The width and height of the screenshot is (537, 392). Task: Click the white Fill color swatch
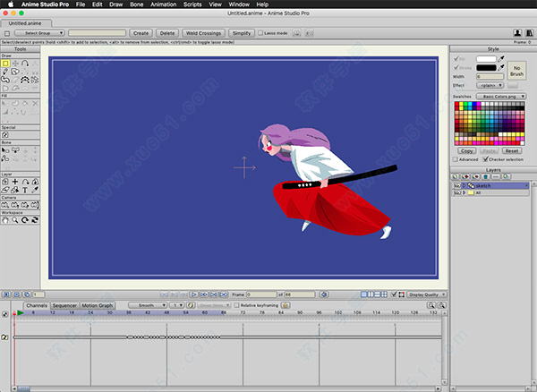tap(486, 59)
